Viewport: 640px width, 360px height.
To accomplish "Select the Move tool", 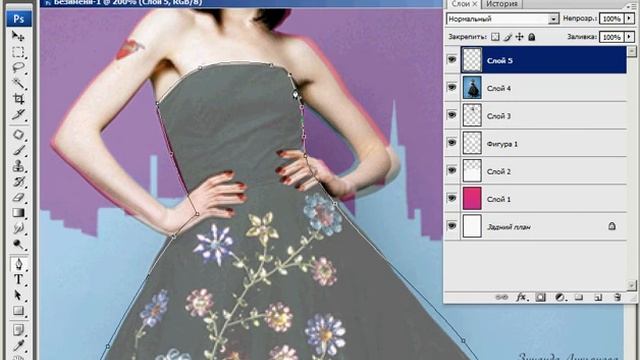I will (18, 36).
